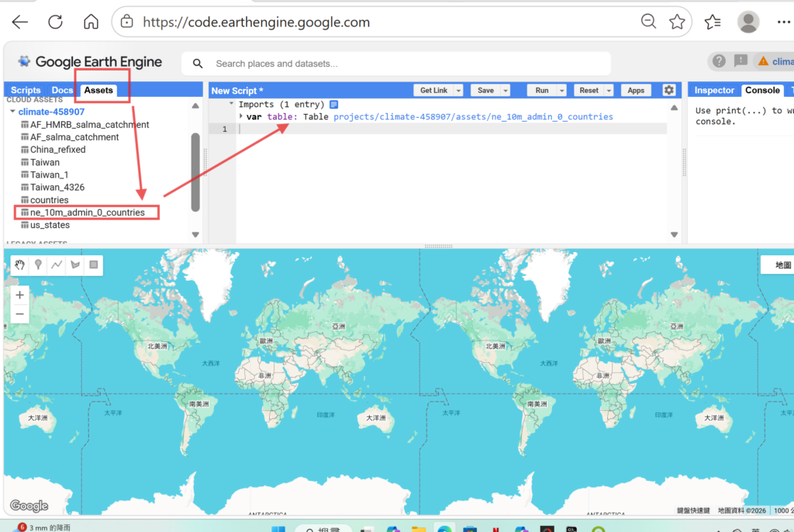This screenshot has height=532, width=794.
Task: Activate the polygon shape drawing tool
Action: tap(75, 265)
